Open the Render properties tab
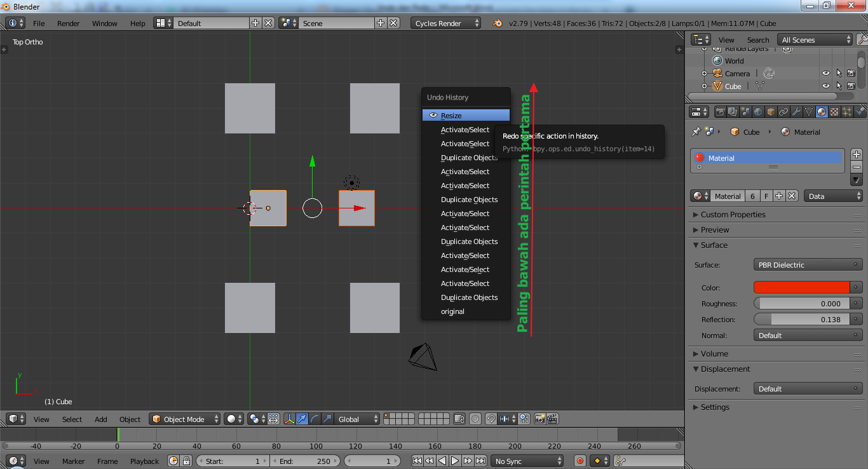Viewport: 868px width, 469px height. 721,111
